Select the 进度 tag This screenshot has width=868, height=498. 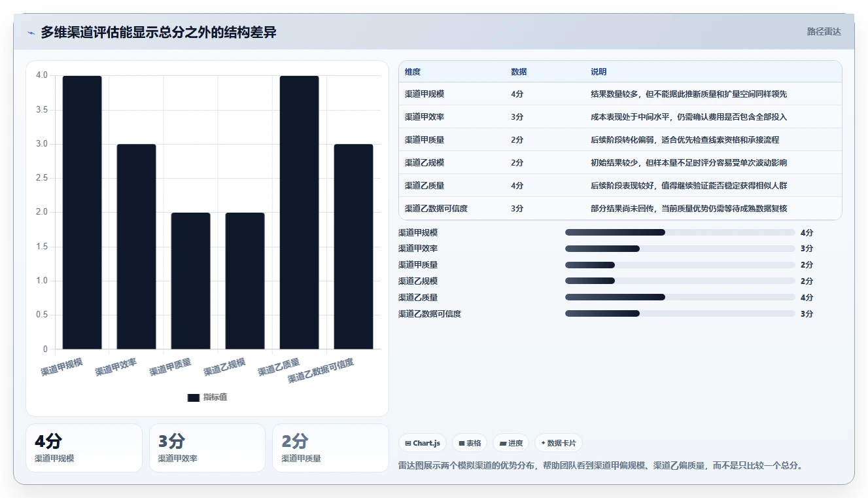[x=511, y=443]
